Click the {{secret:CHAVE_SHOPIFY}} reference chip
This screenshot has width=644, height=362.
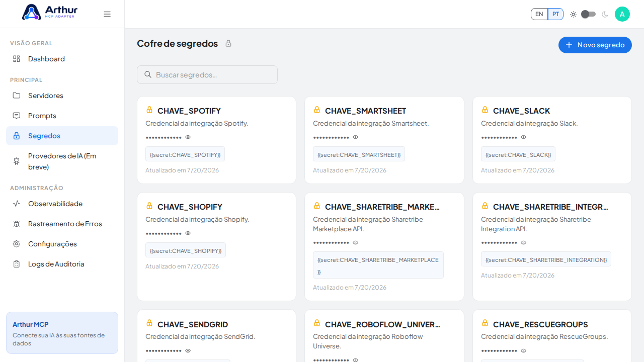tap(186, 250)
